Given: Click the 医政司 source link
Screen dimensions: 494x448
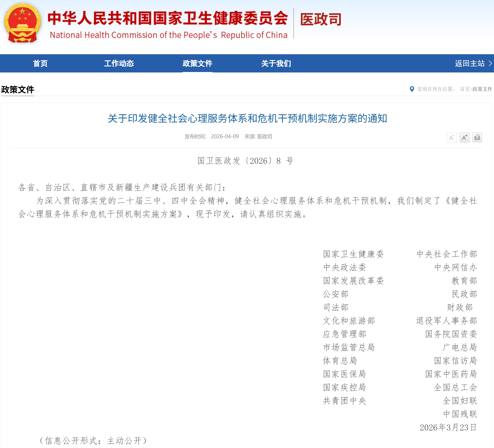Looking at the screenshot, I should [265, 137].
